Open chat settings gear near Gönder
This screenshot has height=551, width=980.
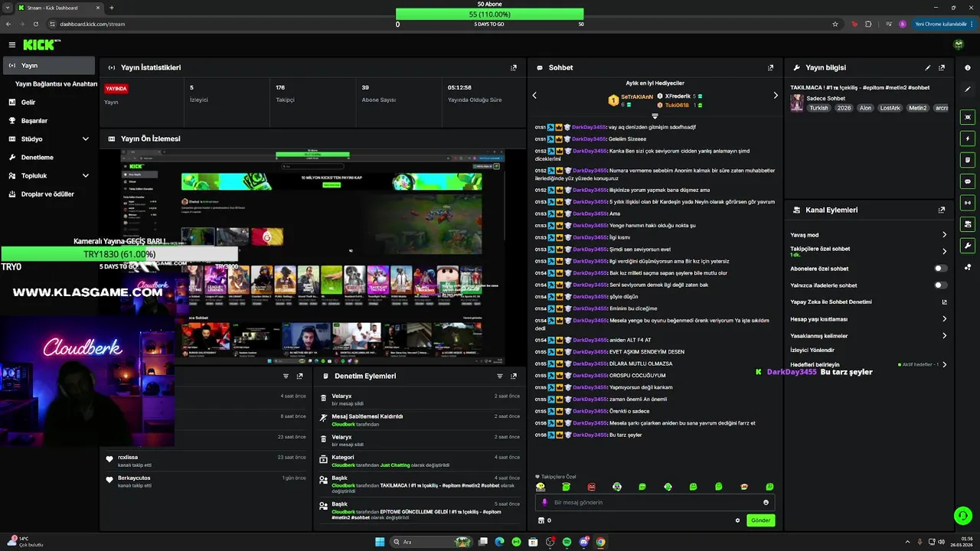[738, 520]
